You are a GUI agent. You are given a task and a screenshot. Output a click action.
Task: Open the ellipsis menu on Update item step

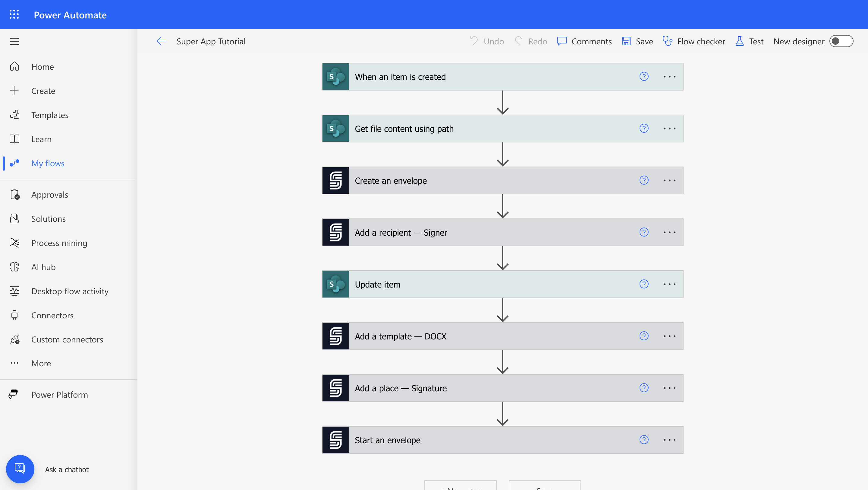669,284
